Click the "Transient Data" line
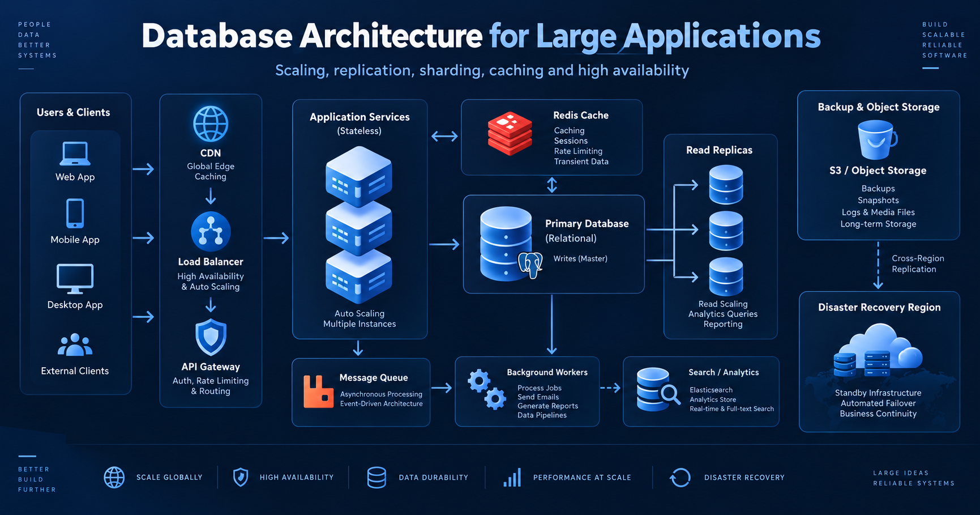The width and height of the screenshot is (980, 515). [x=581, y=161]
